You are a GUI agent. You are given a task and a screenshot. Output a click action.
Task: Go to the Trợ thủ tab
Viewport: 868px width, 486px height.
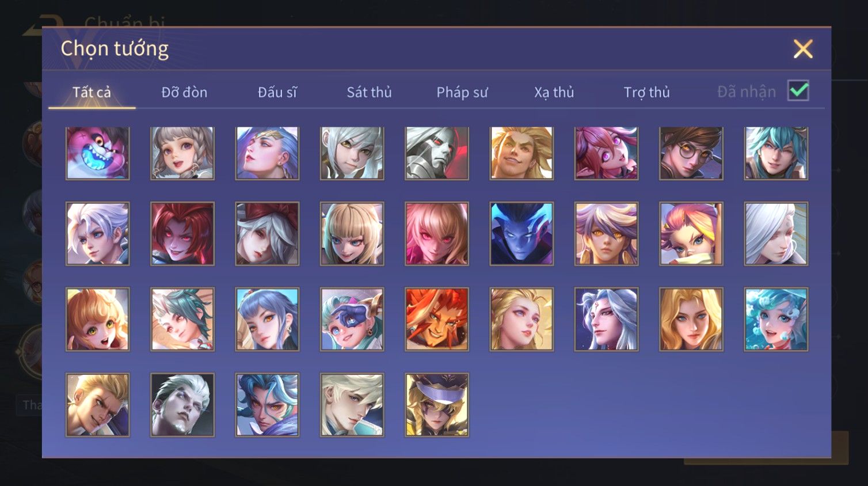click(x=647, y=92)
